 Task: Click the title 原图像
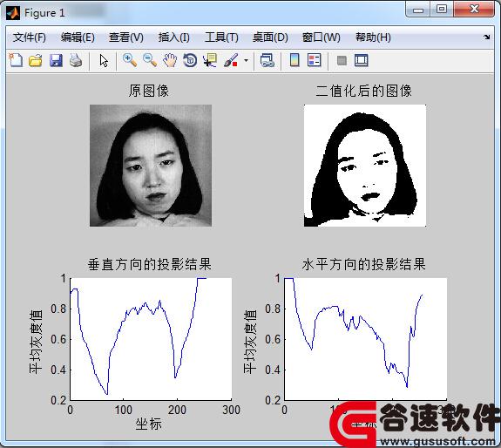click(149, 91)
